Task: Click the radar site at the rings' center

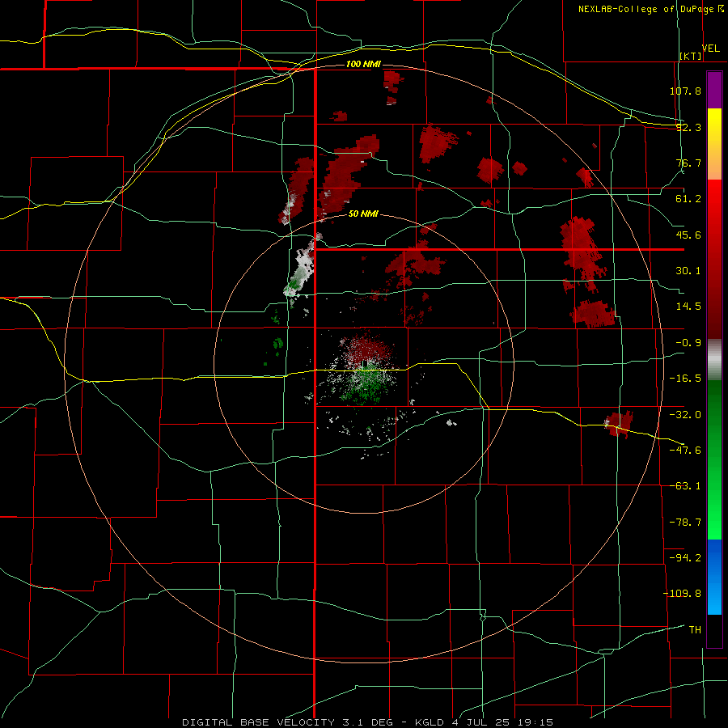Action: coord(364,363)
